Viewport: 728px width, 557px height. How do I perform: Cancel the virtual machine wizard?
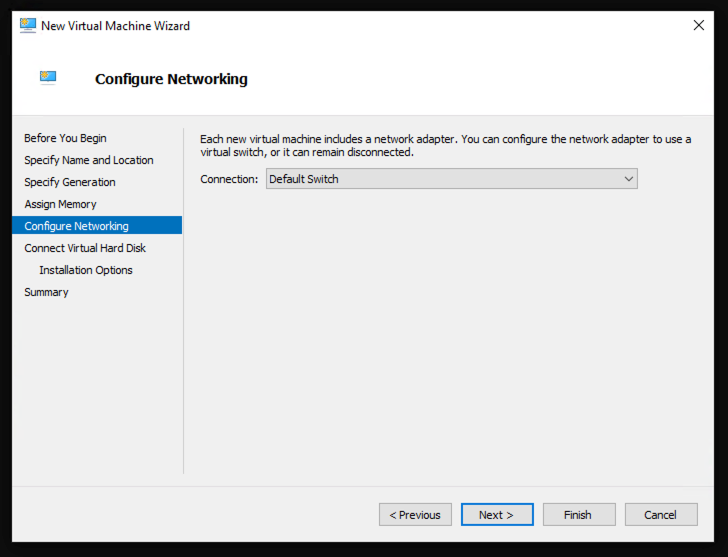pyautogui.click(x=660, y=515)
